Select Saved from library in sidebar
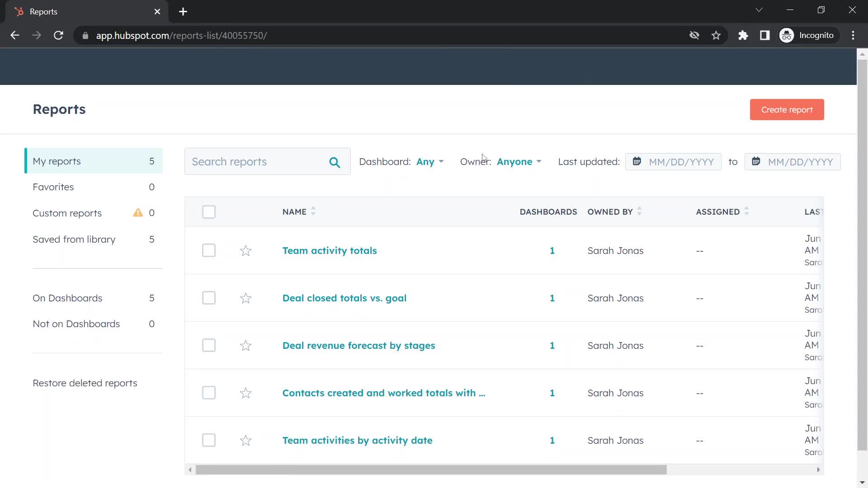 point(74,238)
